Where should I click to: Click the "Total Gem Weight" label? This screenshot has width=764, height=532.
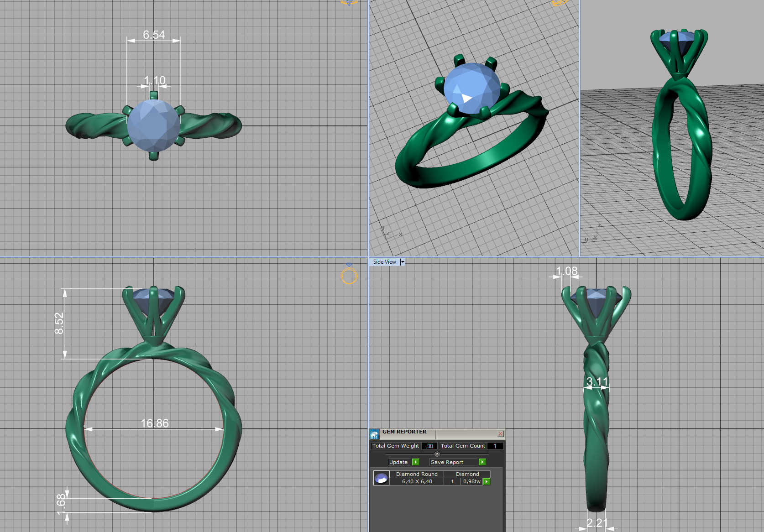[395, 446]
